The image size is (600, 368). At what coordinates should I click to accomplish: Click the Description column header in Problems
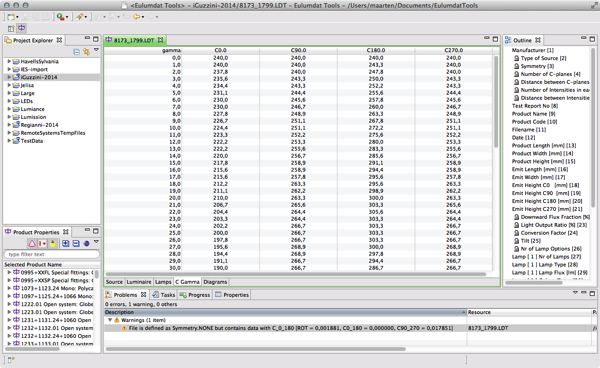285,312
